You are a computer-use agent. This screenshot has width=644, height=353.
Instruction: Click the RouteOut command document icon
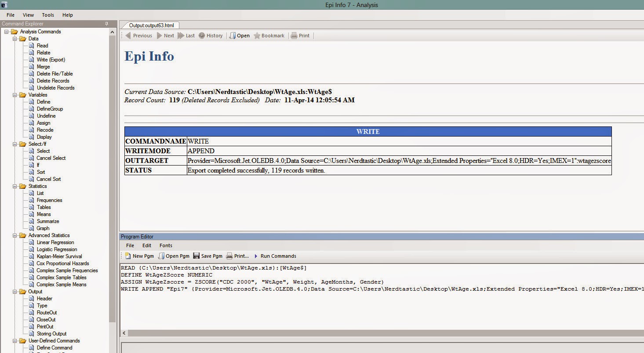coord(32,313)
